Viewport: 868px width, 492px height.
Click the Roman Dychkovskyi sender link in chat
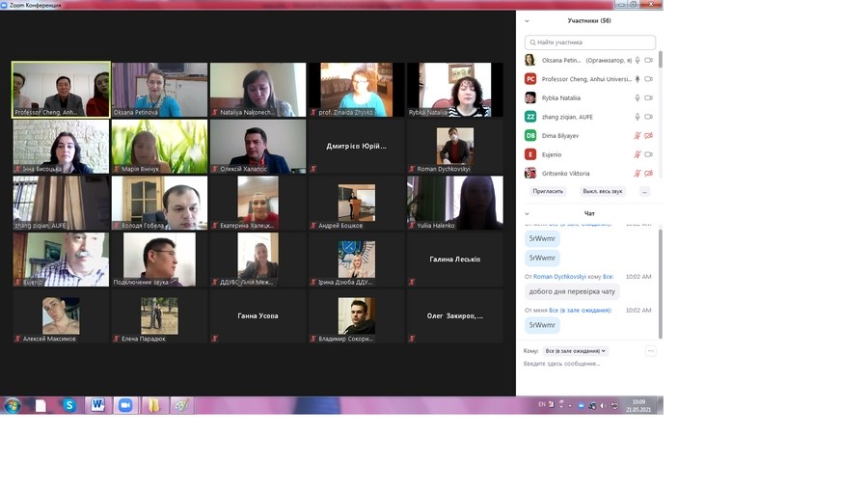[559, 277]
